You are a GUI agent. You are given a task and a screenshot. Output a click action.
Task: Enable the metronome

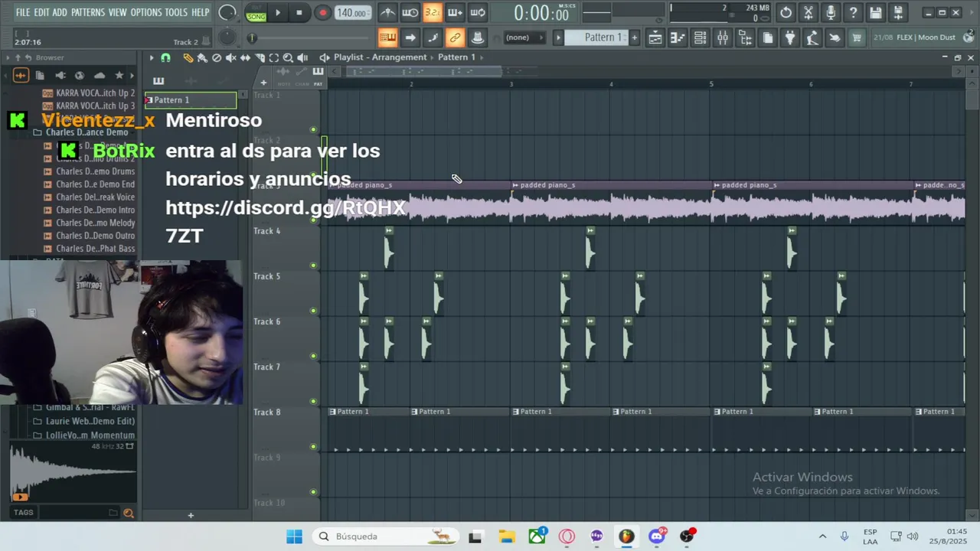tap(388, 12)
